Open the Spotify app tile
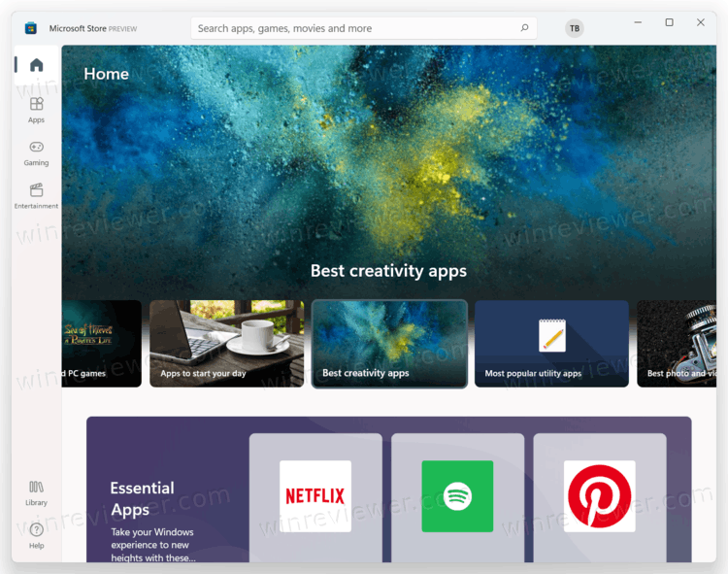Viewport: 728px width, 574px height. tap(458, 498)
